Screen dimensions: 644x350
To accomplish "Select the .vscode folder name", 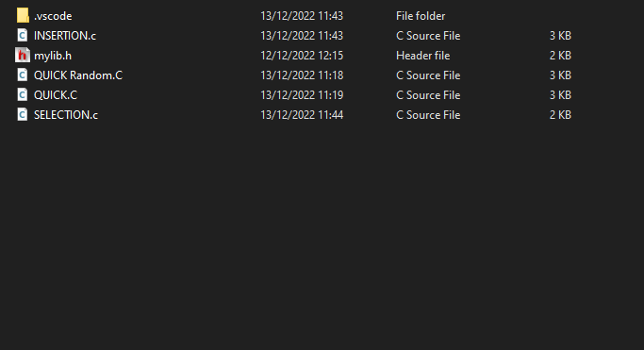I will [53, 16].
